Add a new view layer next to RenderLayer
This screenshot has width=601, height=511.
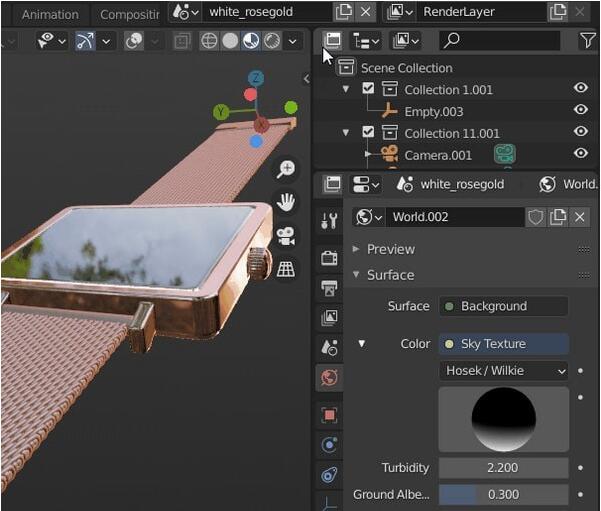pos(558,12)
